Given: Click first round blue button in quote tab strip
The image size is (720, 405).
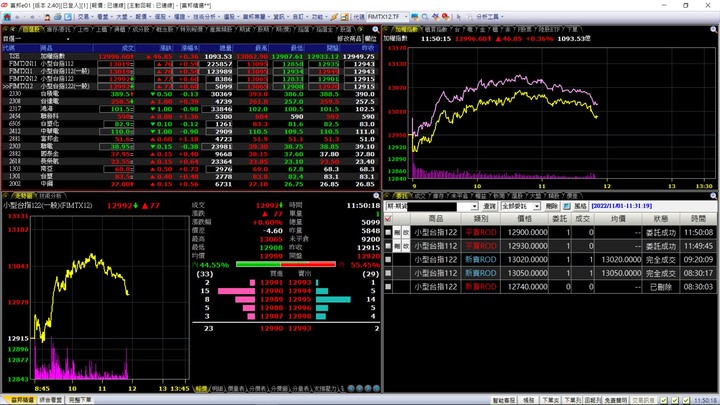Looking at the screenshot, I should click(x=351, y=388).
